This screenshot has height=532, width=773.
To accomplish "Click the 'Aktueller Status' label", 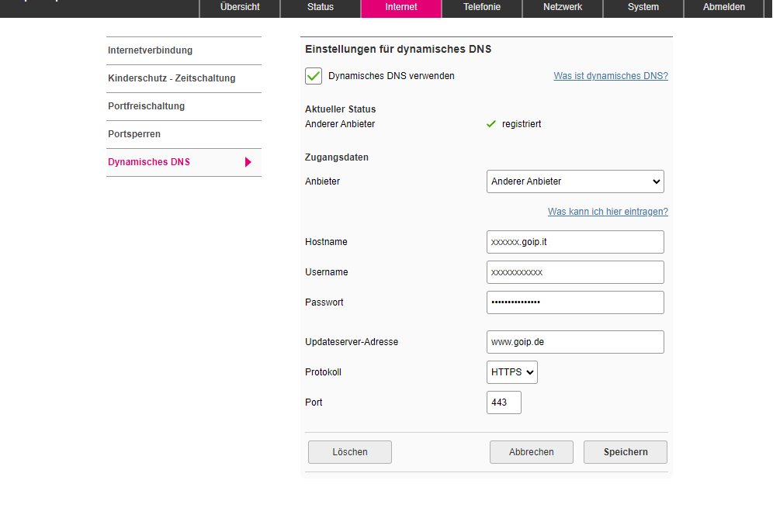I will (x=340, y=109).
